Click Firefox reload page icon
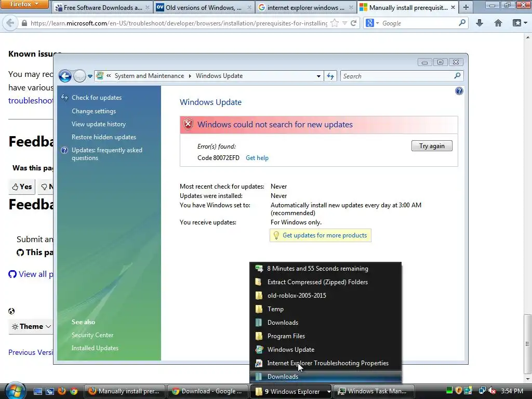The image size is (532, 399). pyautogui.click(x=353, y=23)
